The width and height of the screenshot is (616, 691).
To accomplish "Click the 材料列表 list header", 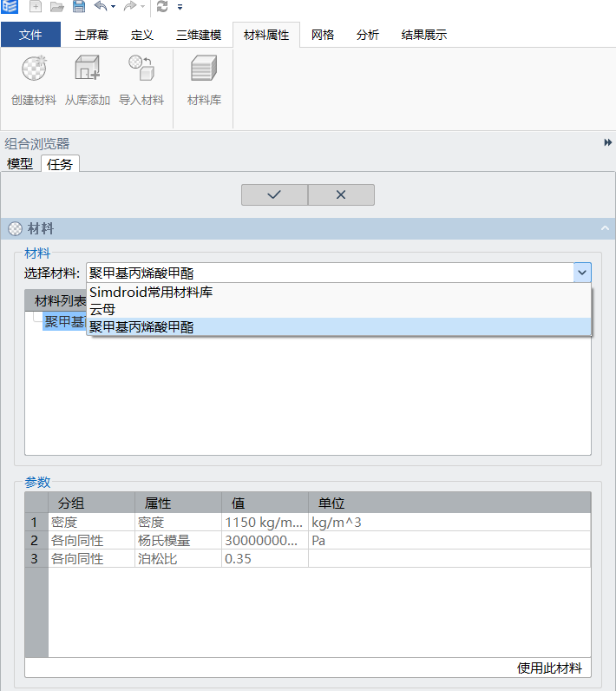I will click(56, 300).
